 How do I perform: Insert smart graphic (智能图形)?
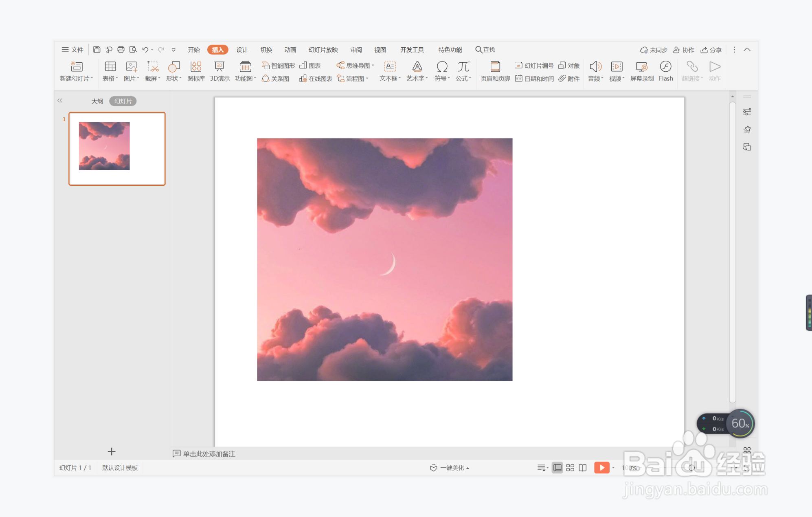click(x=278, y=66)
